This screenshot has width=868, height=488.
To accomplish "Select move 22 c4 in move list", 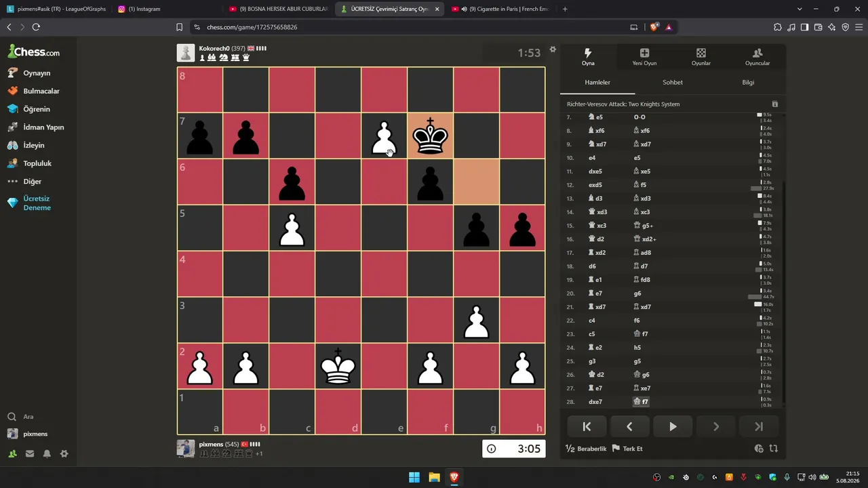I will 592,321.
